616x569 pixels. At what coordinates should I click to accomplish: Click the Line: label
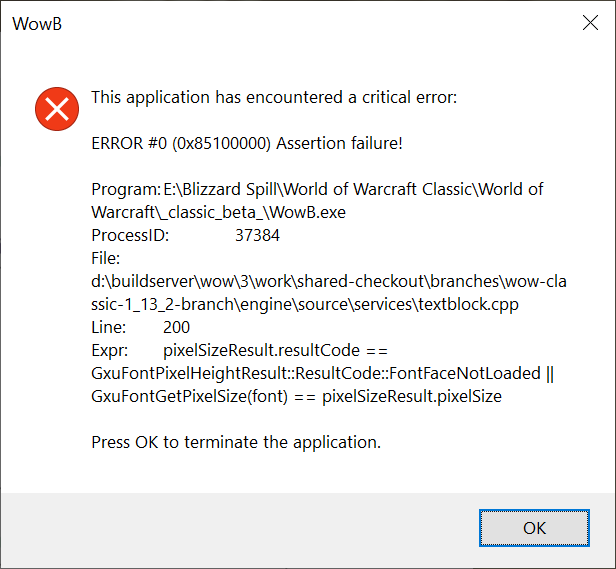108,328
